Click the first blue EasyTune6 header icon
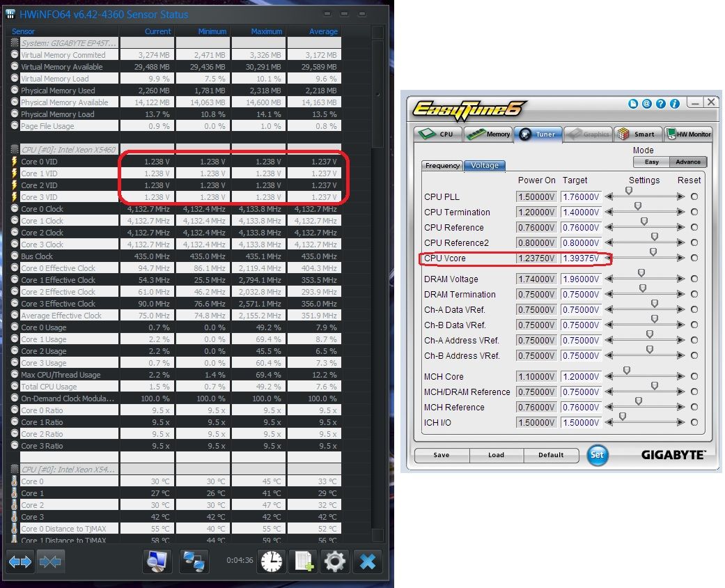The width and height of the screenshot is (725, 588). click(633, 104)
